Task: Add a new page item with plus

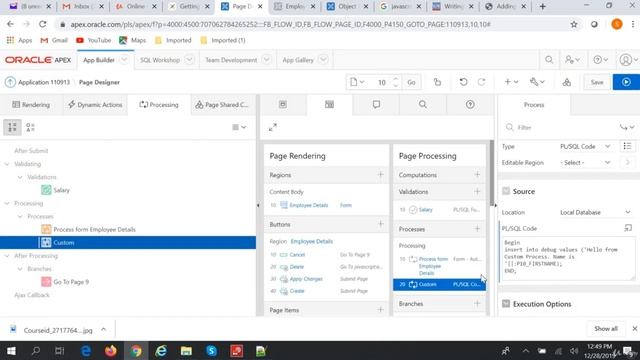Action: click(380, 310)
